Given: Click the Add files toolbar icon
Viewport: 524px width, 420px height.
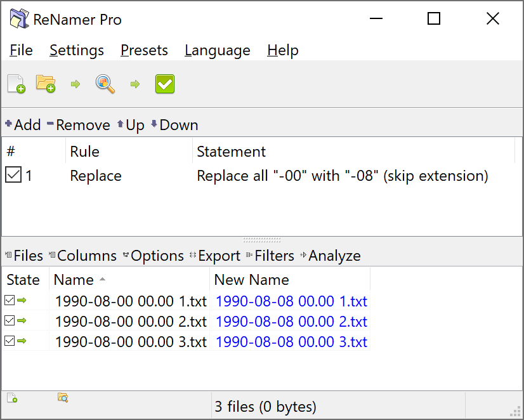Looking at the screenshot, I should (x=16, y=84).
